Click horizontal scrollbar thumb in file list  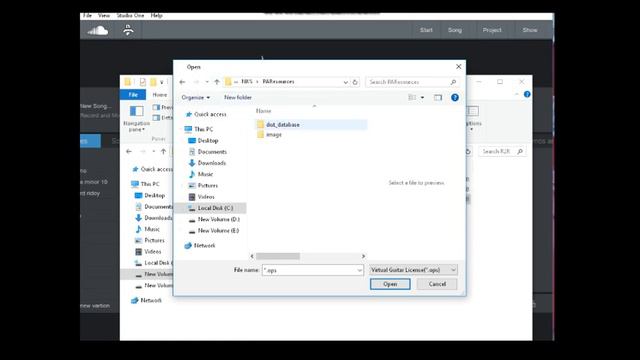(278, 256)
